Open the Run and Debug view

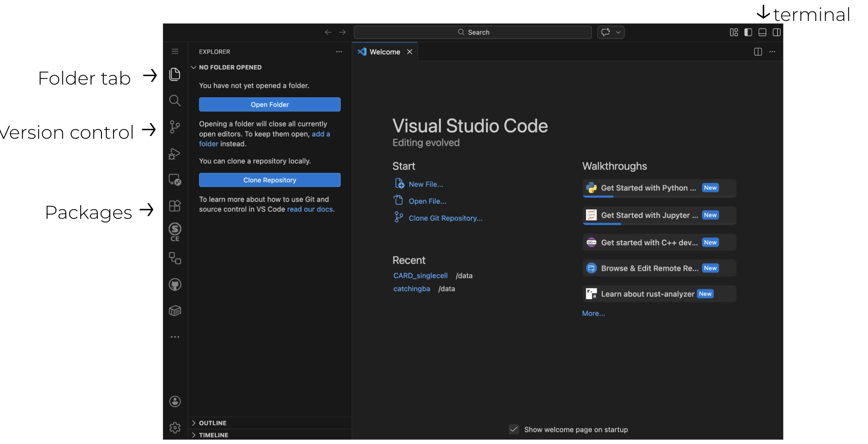[x=175, y=154]
